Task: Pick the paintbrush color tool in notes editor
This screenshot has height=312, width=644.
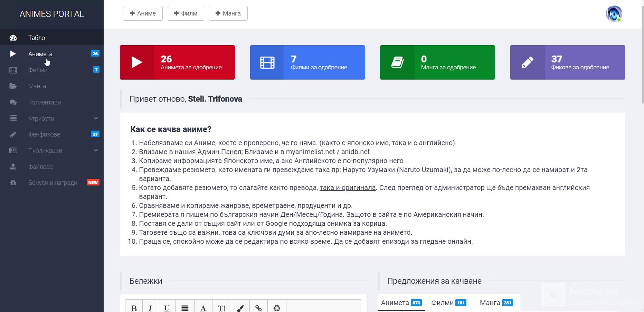Action: [240, 308]
